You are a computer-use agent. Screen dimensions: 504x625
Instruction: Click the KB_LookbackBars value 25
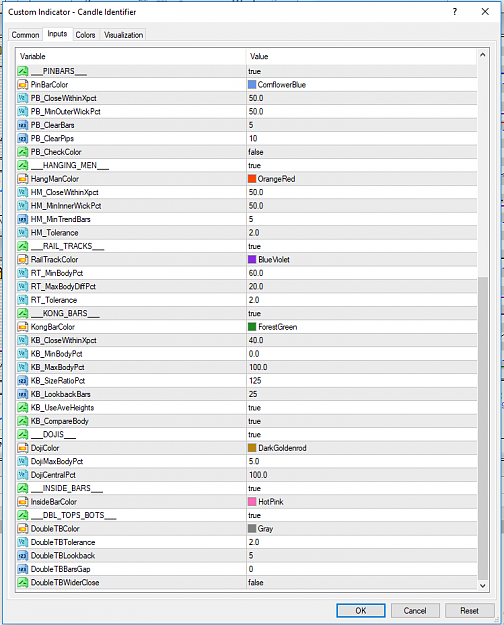pyautogui.click(x=253, y=394)
